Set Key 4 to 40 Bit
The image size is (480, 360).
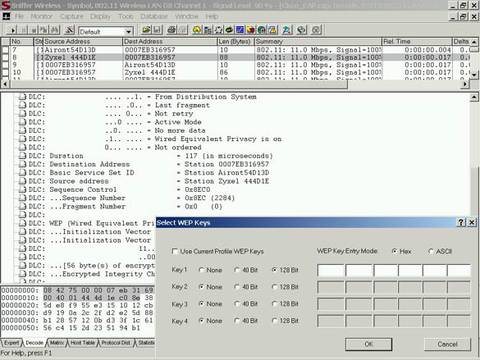pyautogui.click(x=237, y=321)
